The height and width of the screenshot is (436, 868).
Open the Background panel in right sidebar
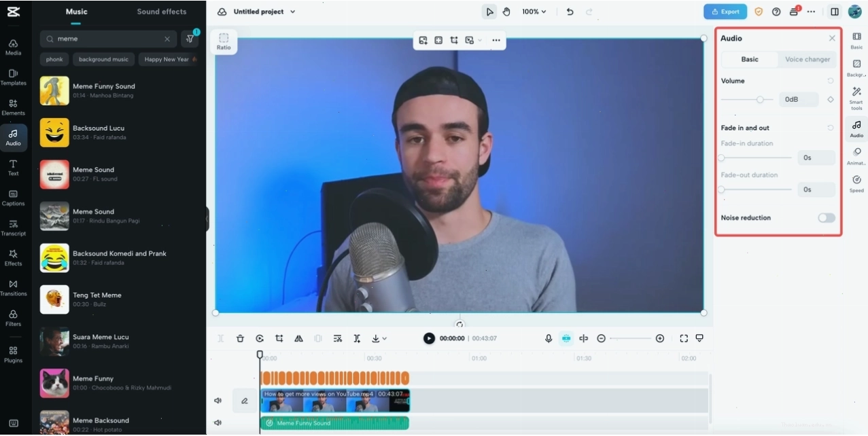[856, 68]
